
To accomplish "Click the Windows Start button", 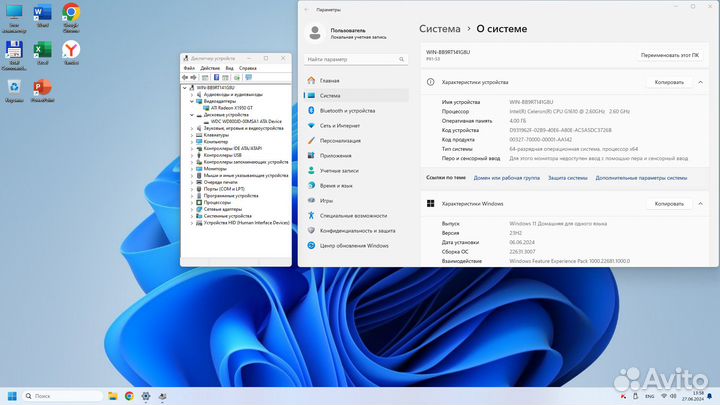I will coord(12,396).
